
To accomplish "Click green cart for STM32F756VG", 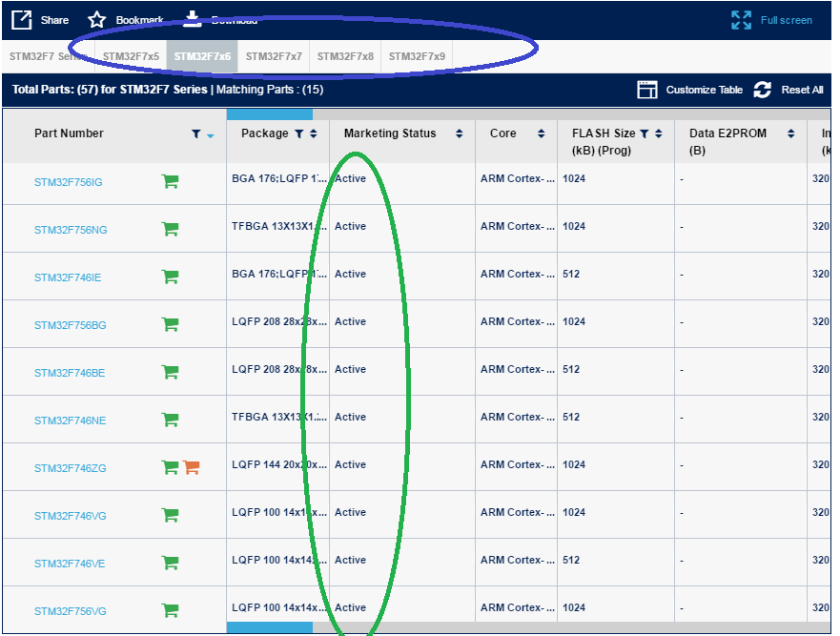I will 171,610.
